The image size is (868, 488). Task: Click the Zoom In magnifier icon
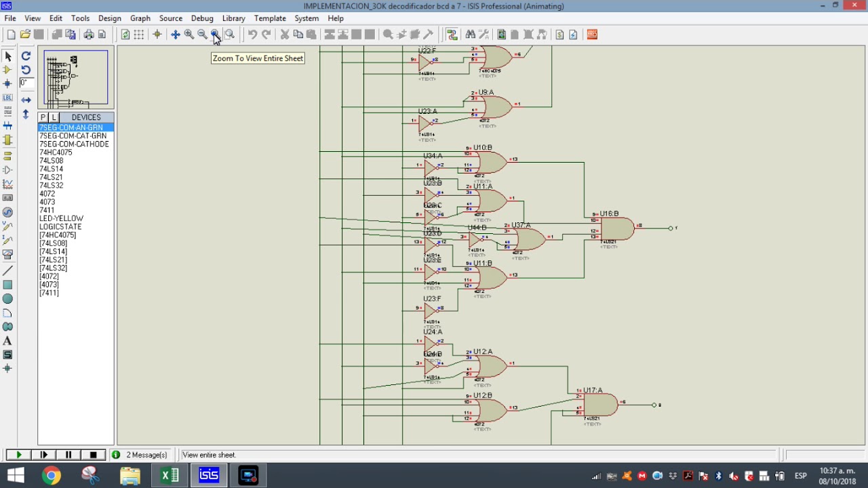(x=189, y=35)
